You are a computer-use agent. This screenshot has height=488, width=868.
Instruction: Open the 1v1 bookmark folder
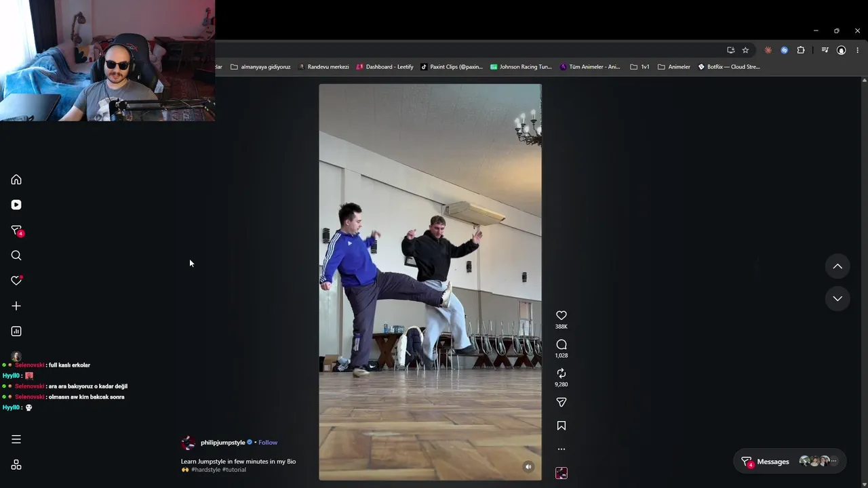[x=639, y=67]
